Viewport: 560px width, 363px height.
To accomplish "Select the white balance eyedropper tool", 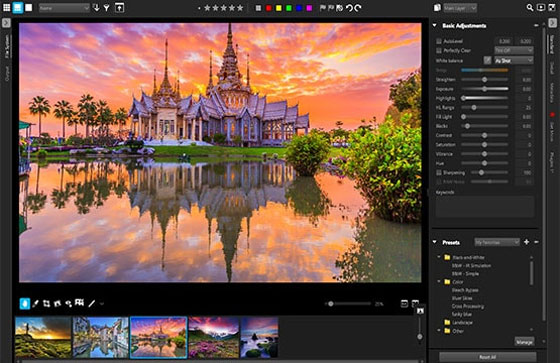I will coord(487,60).
